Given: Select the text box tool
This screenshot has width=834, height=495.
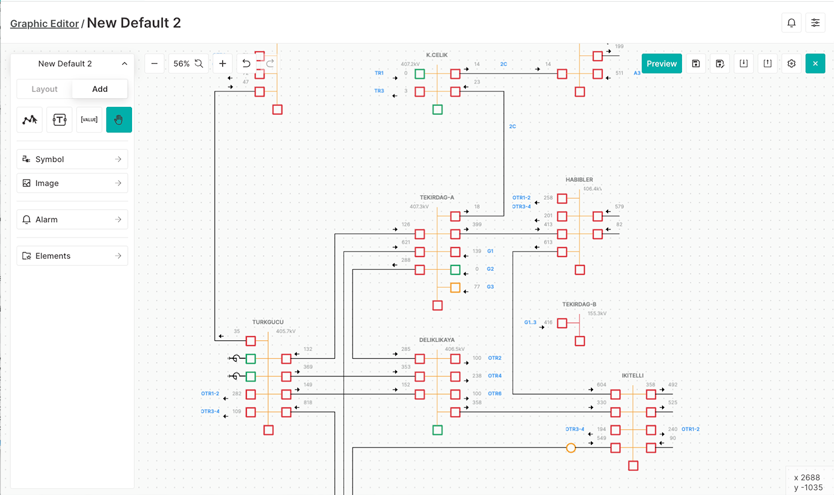Looking at the screenshot, I should coord(59,120).
